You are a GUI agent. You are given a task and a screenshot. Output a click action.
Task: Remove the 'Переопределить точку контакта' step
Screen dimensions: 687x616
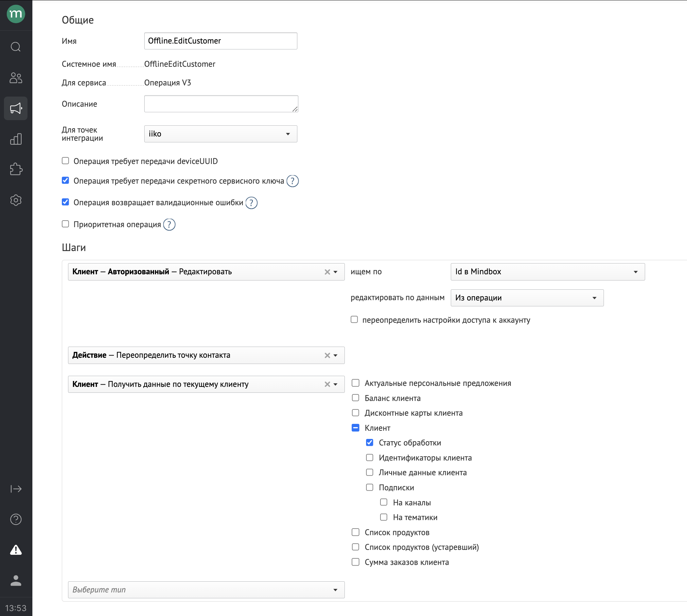pyautogui.click(x=327, y=355)
